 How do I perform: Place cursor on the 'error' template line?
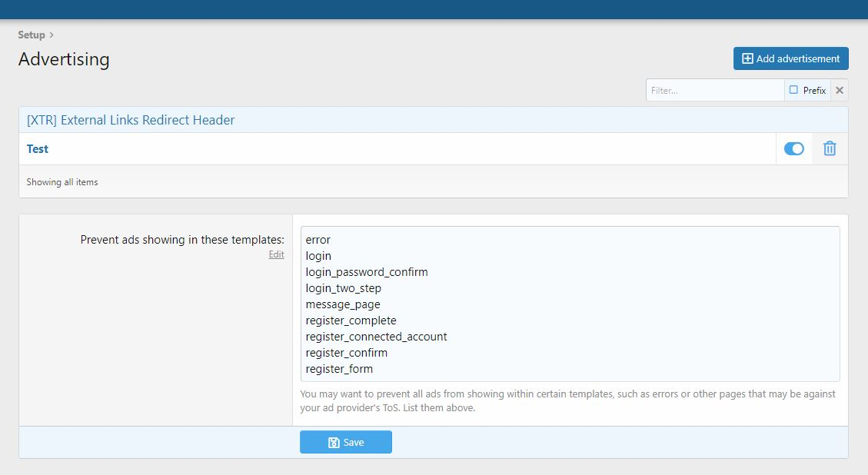point(318,240)
